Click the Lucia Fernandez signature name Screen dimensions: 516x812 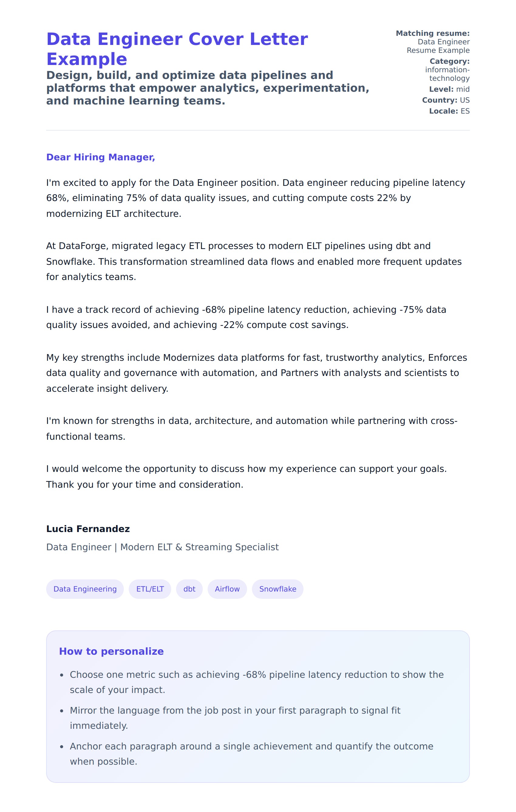[88, 529]
